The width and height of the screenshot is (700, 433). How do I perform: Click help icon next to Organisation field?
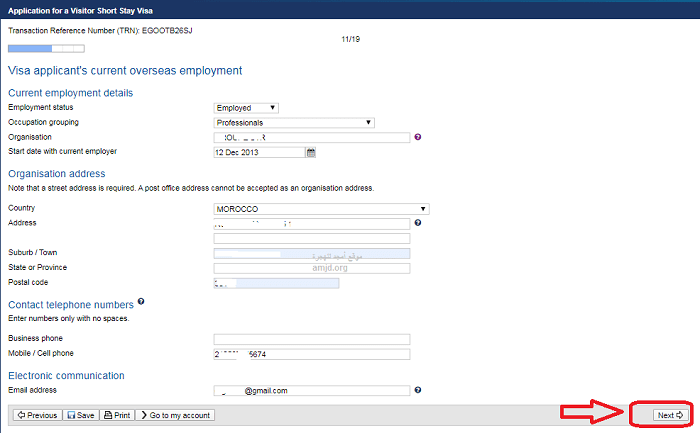(417, 138)
